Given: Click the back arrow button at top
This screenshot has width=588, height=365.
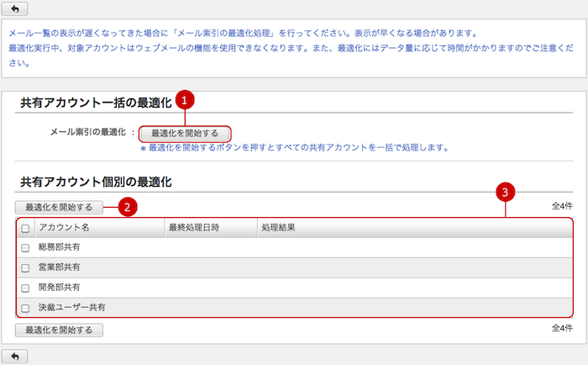Looking at the screenshot, I should coord(14,8).
